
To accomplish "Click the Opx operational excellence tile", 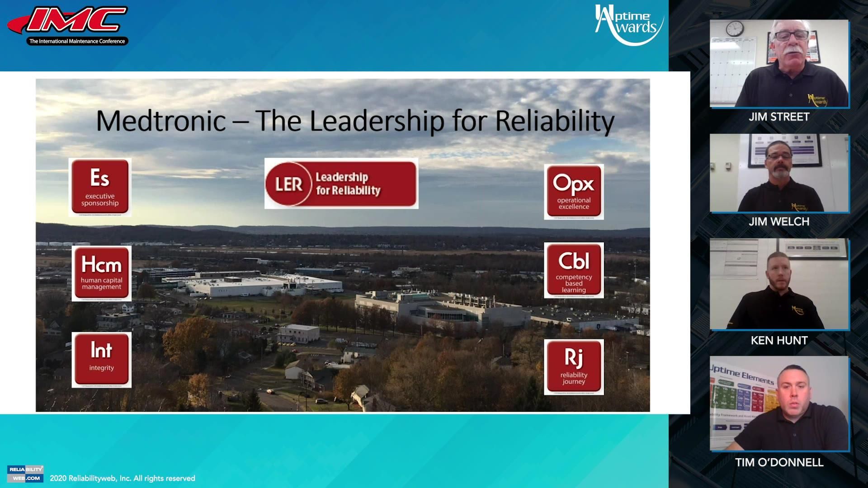I will pyautogui.click(x=574, y=192).
